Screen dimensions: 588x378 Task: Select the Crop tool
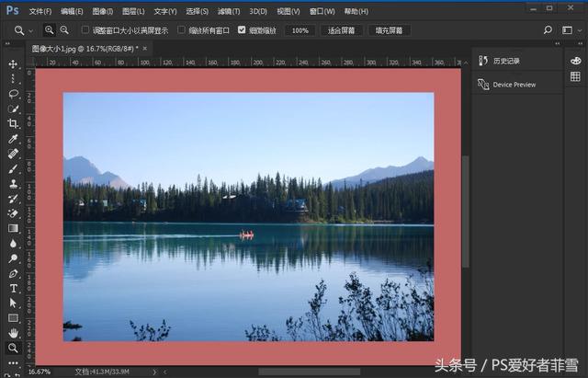[13, 123]
